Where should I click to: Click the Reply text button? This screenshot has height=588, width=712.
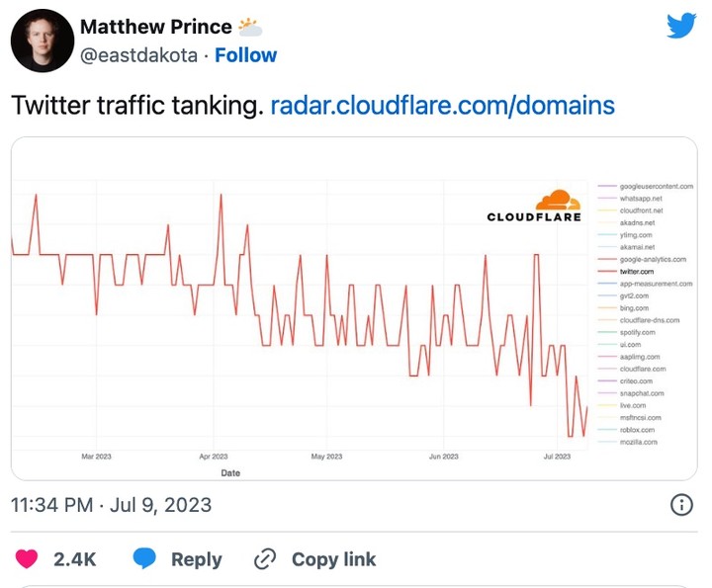(x=196, y=559)
